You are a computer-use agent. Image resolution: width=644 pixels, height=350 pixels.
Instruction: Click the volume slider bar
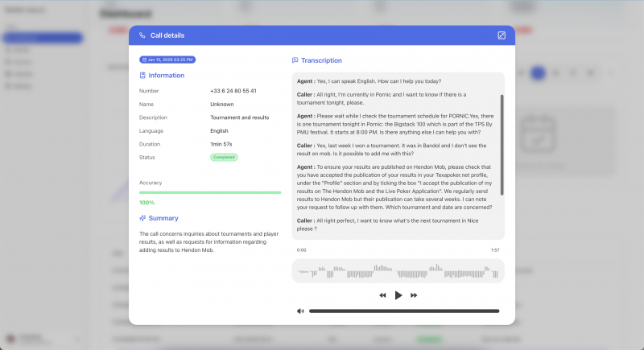coord(404,311)
